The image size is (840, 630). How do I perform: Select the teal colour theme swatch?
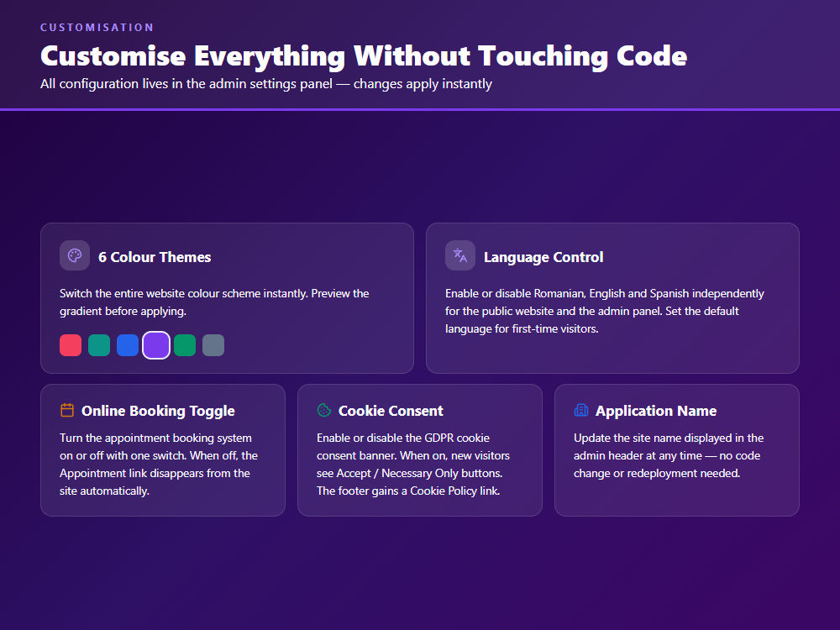tap(99, 345)
